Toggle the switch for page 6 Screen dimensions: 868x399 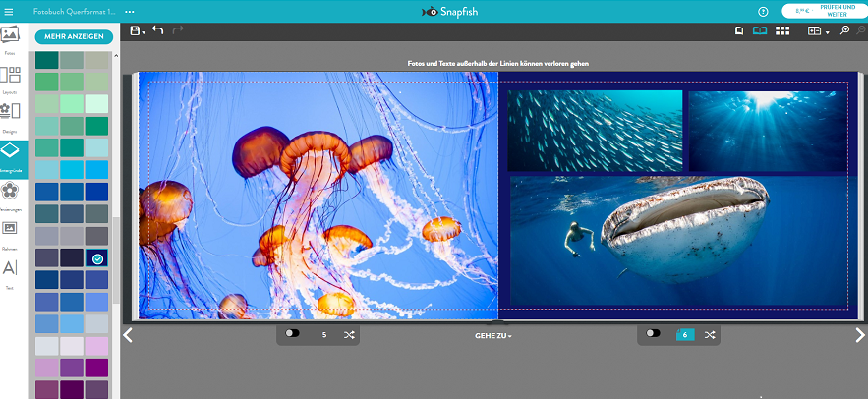pyautogui.click(x=654, y=334)
